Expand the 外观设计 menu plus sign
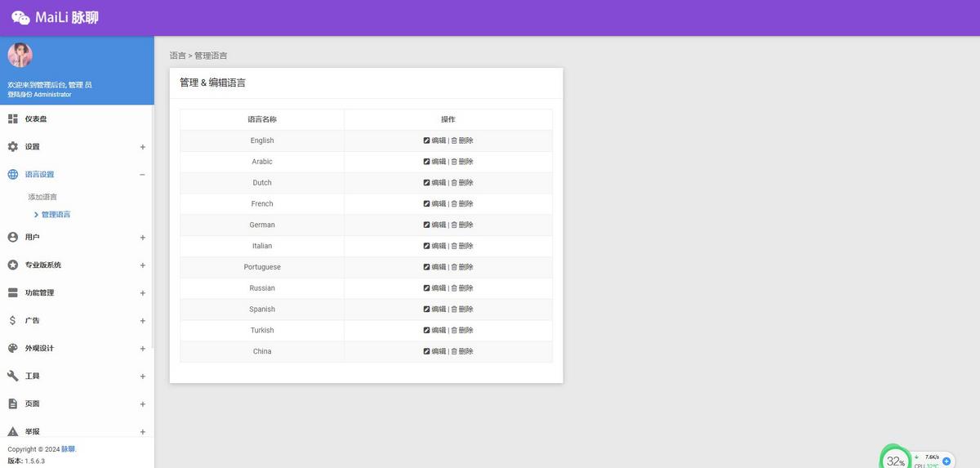The height and width of the screenshot is (468, 980). (142, 349)
